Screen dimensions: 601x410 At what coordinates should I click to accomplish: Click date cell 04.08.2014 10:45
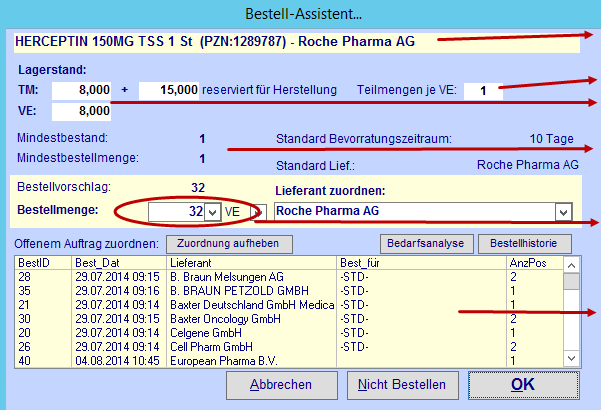[117, 361]
